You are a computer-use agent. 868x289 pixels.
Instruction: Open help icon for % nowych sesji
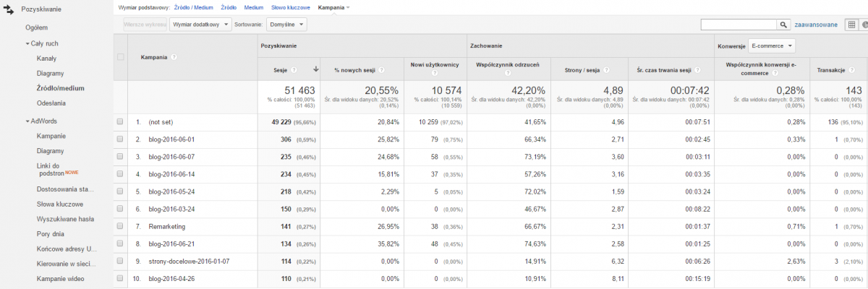tap(381, 70)
